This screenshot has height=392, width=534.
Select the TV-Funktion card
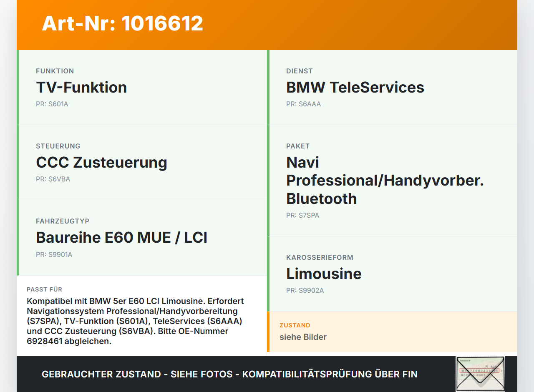coord(142,87)
